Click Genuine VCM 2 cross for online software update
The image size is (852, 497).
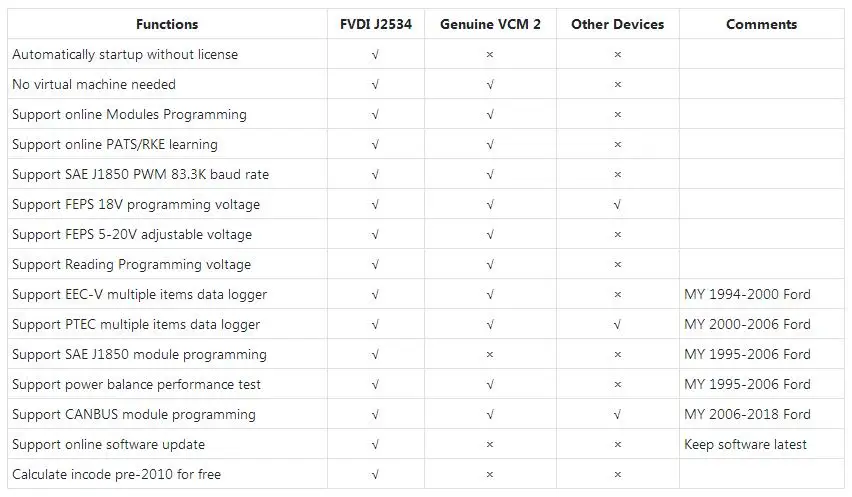click(x=490, y=444)
